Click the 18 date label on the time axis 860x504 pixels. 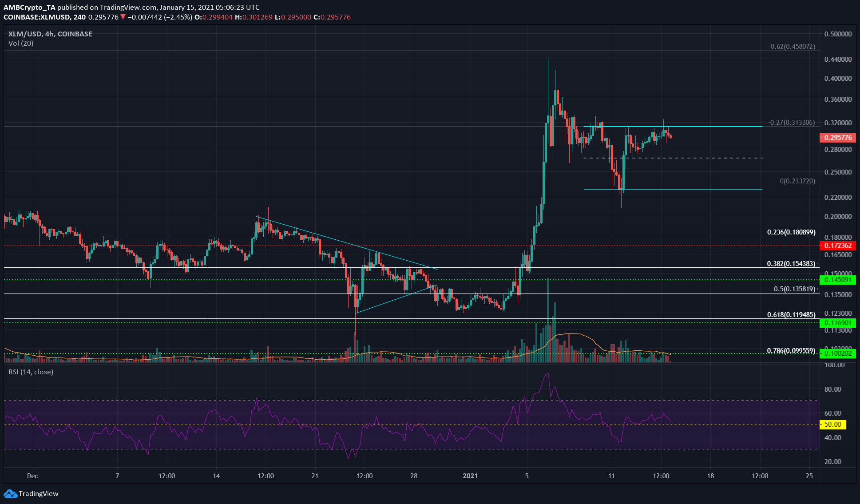(x=710, y=476)
